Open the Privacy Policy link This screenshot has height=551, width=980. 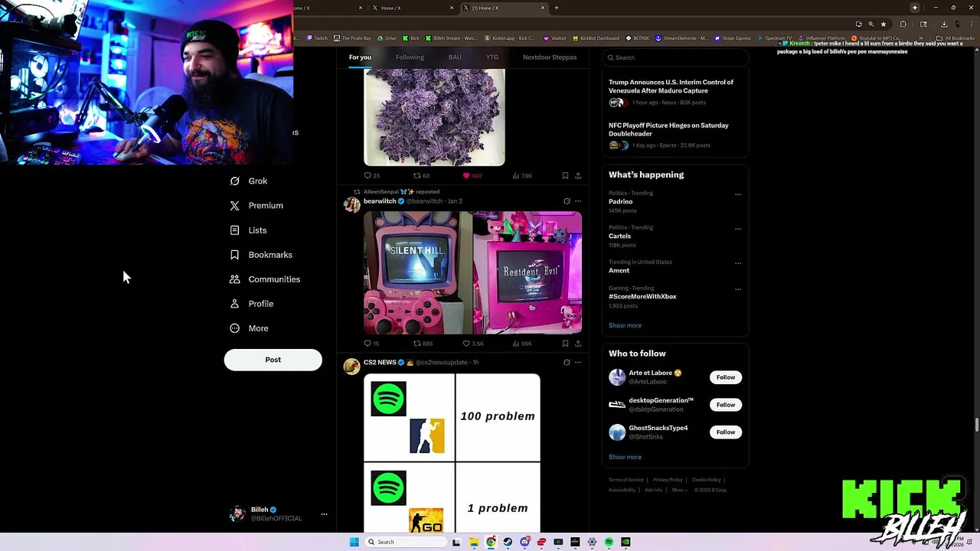point(668,480)
